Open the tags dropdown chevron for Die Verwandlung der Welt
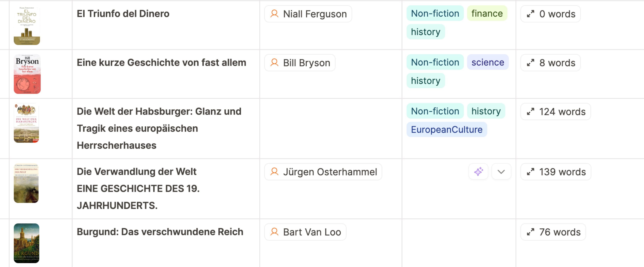 [x=501, y=172]
